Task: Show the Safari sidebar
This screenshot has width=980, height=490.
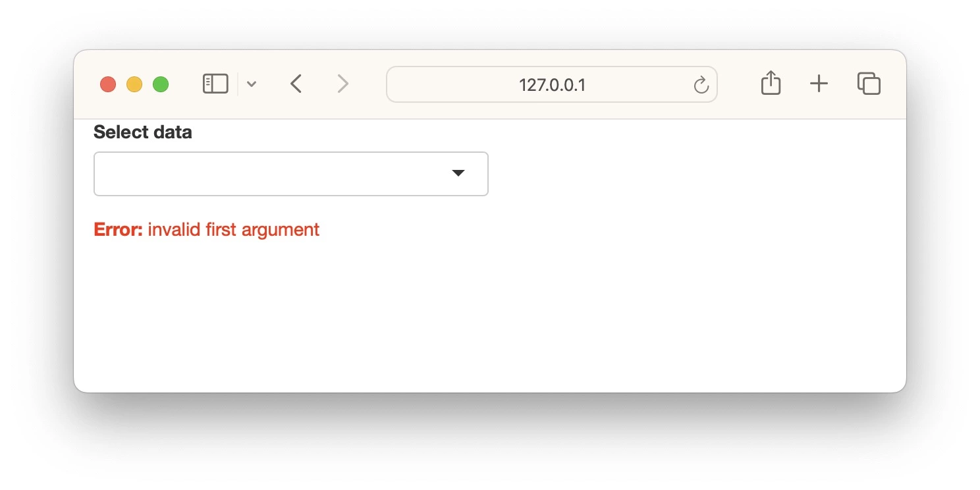Action: [215, 84]
